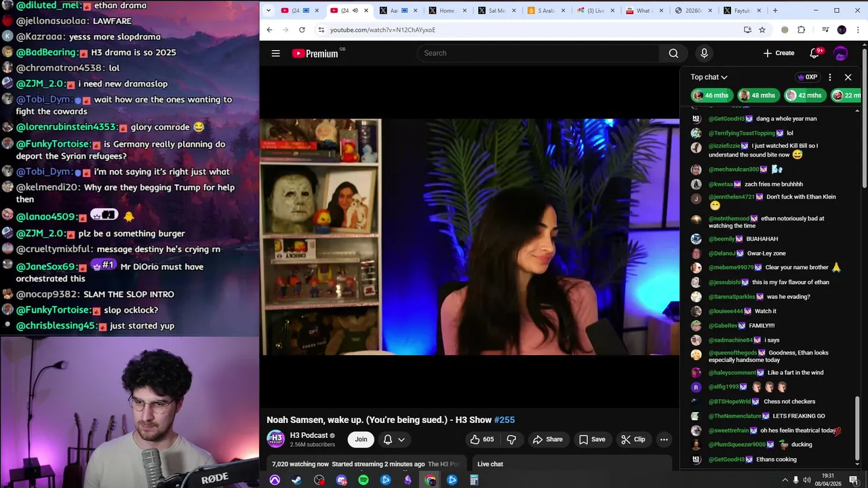Click the taskbar volume speaker icon
The width and height of the screenshot is (868, 488).
[807, 481]
